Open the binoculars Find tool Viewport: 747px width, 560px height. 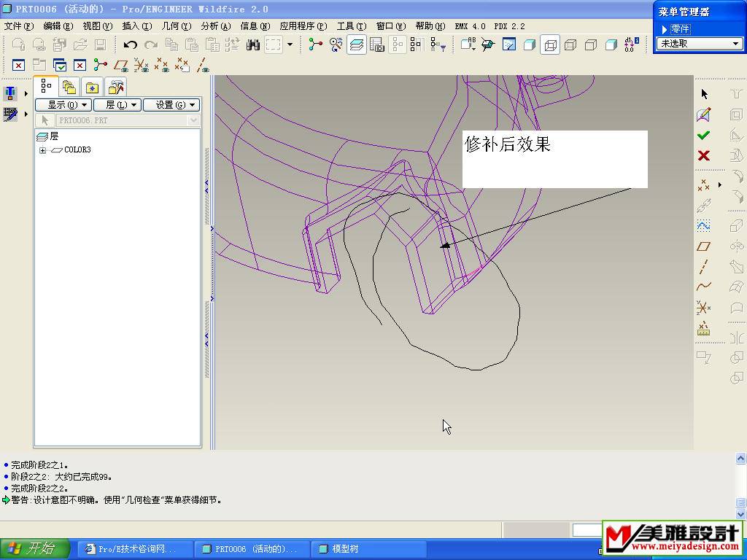tap(253, 45)
